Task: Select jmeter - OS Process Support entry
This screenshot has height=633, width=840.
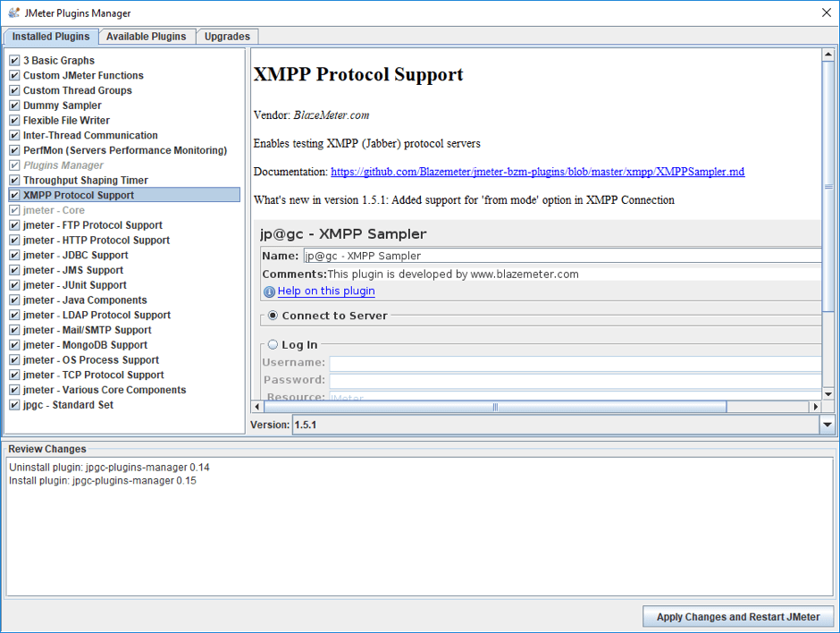Action: click(x=91, y=360)
